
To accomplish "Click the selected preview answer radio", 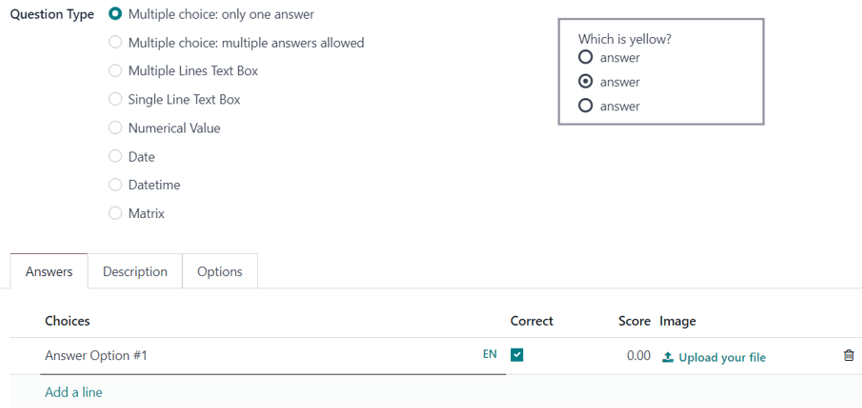I will tap(586, 82).
